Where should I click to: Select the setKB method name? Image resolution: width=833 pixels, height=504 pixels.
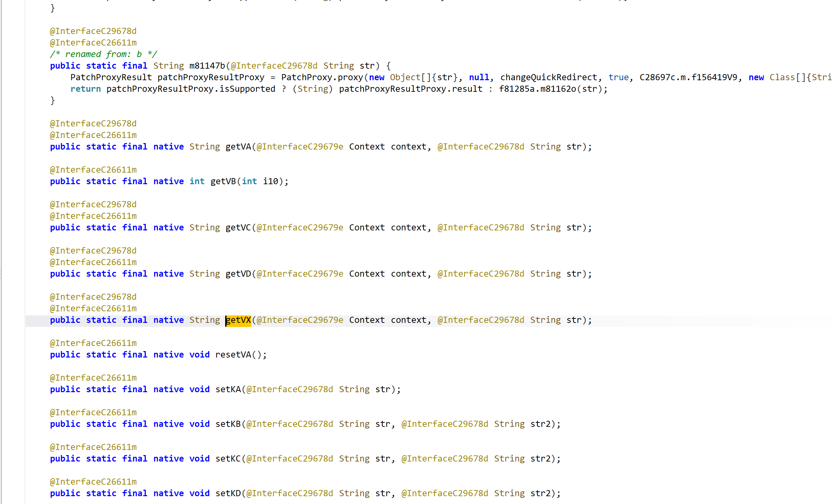coord(228,424)
